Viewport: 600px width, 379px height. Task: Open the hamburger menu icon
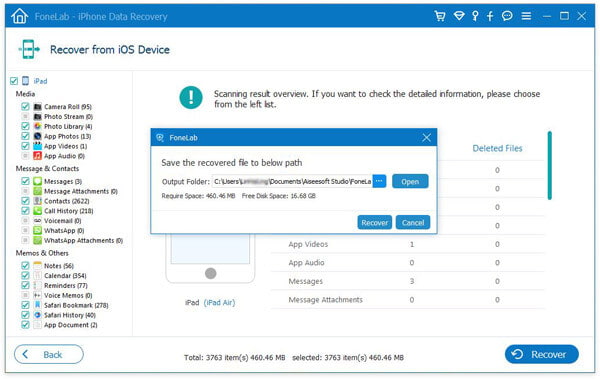(526, 16)
